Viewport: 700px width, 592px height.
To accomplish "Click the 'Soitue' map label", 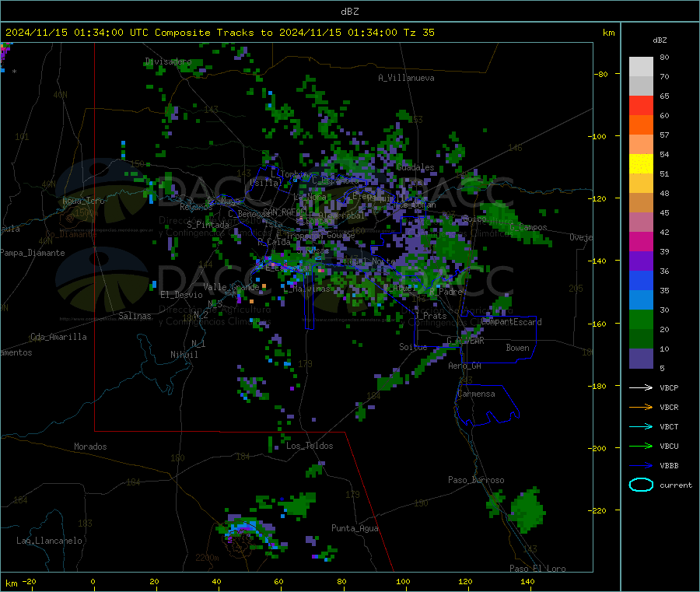I will [413, 347].
